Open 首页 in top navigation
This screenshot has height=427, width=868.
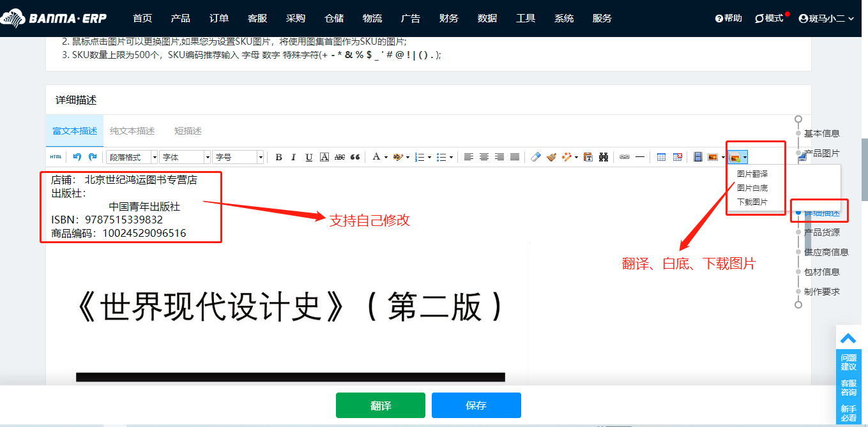click(x=142, y=19)
